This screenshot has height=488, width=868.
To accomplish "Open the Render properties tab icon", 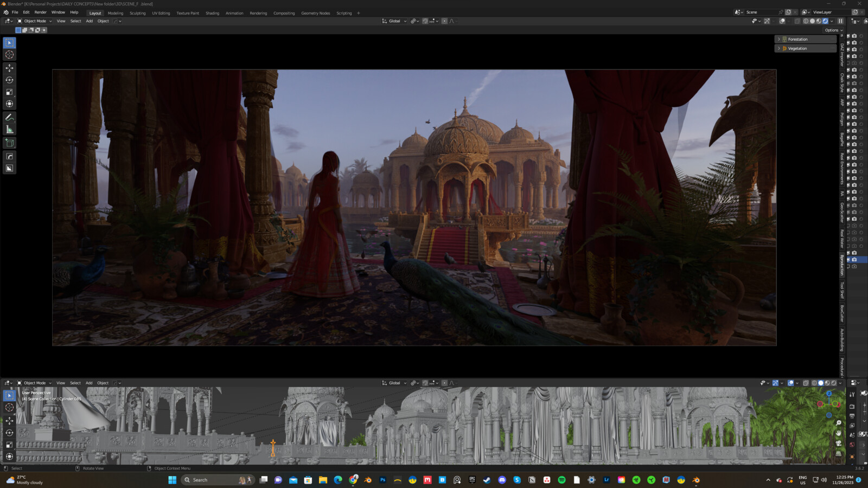I will [852, 406].
